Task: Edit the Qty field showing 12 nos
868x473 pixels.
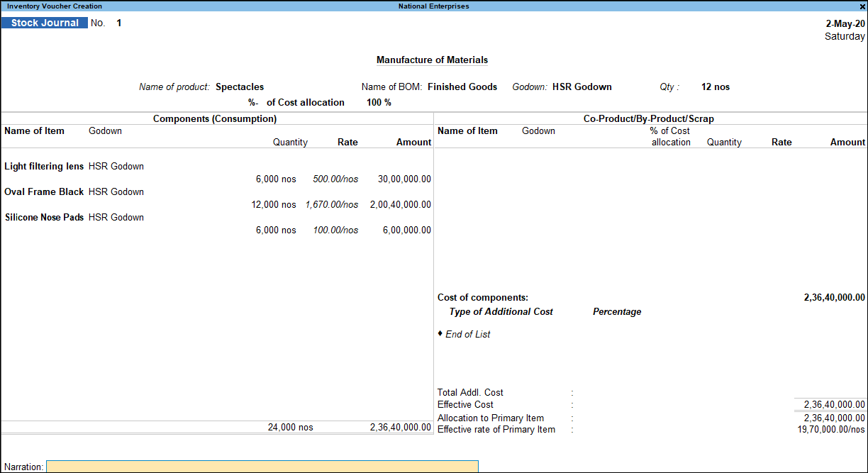Action: [x=715, y=87]
